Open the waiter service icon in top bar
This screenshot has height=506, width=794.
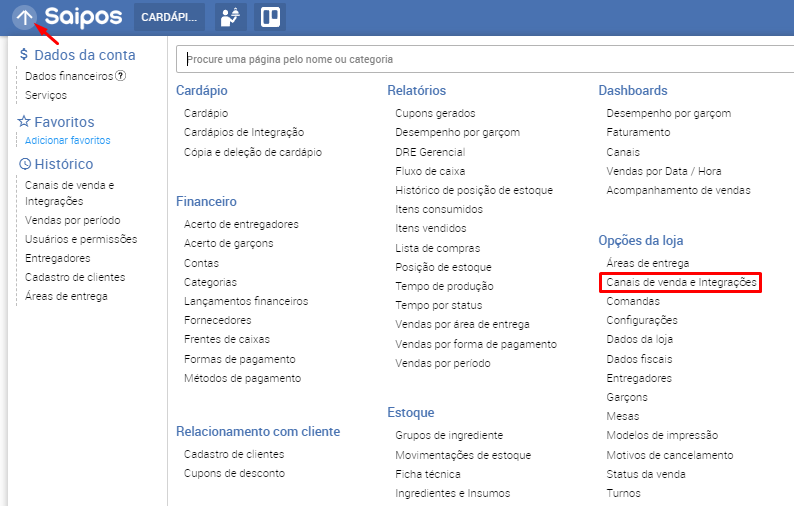click(230, 17)
